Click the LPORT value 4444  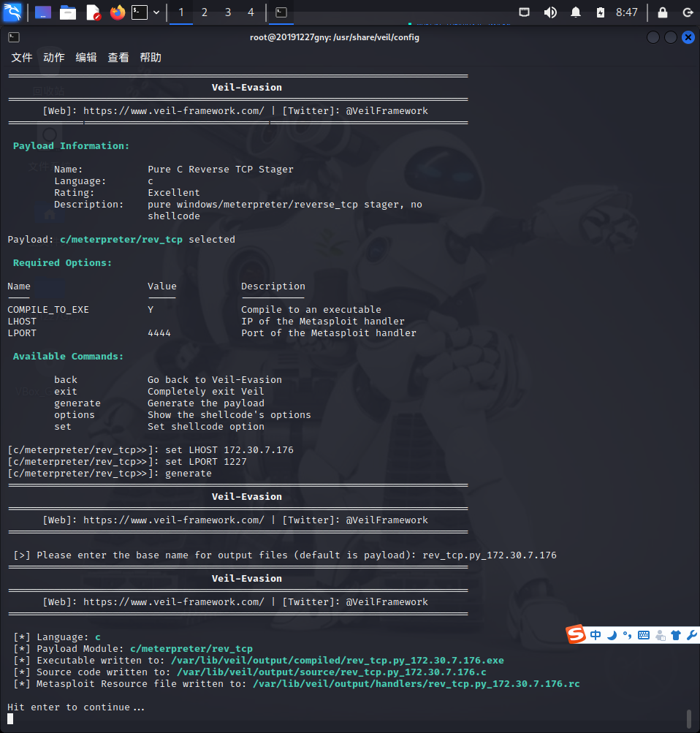[159, 333]
